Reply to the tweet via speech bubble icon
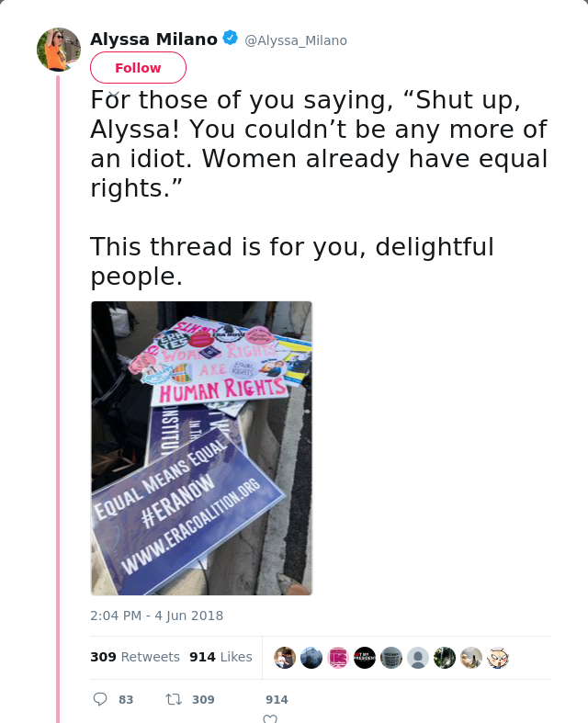 tap(100, 699)
